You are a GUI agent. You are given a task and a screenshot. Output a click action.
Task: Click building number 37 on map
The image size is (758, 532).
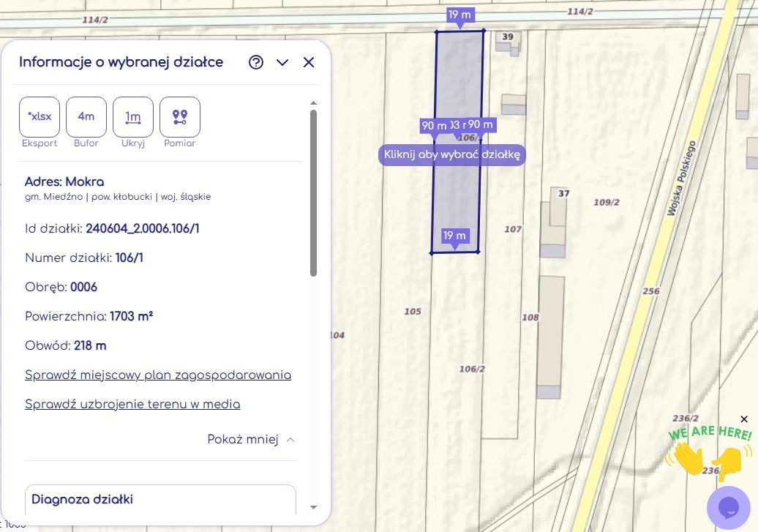point(563,193)
